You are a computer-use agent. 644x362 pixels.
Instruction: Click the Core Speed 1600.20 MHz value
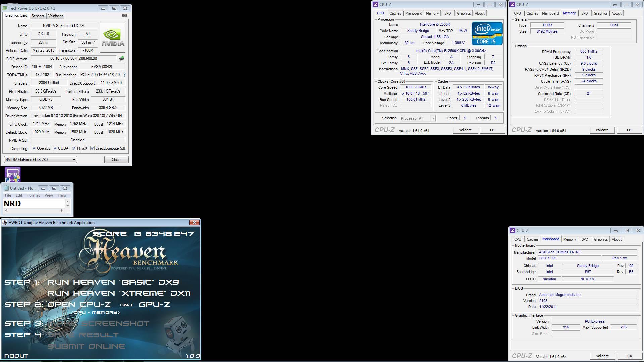pyautogui.click(x=416, y=87)
